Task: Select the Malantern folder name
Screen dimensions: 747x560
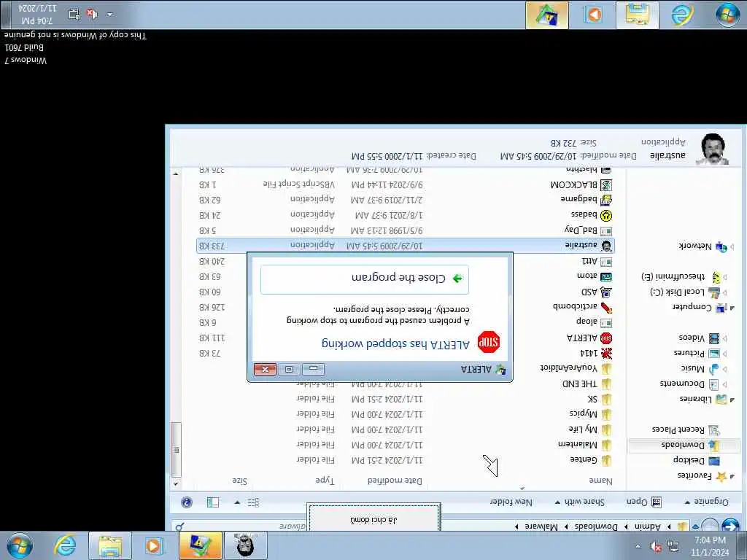Action: click(x=578, y=445)
